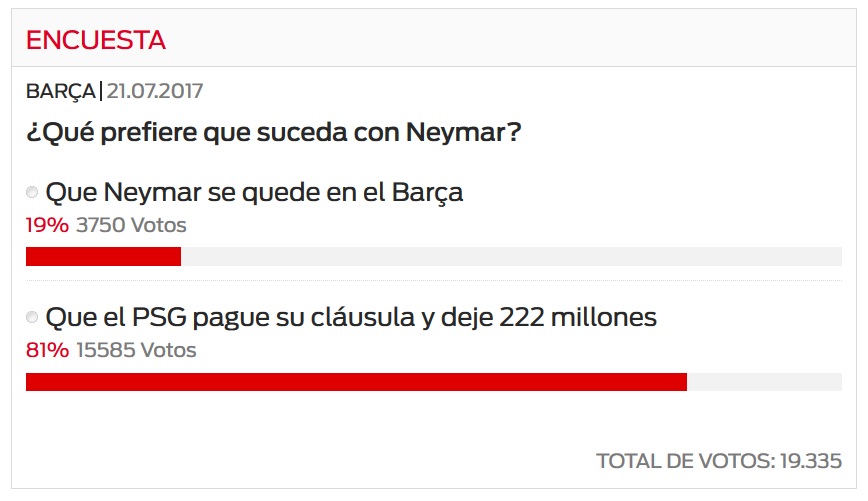Choose the radio button for PSG paying clause

[32, 317]
